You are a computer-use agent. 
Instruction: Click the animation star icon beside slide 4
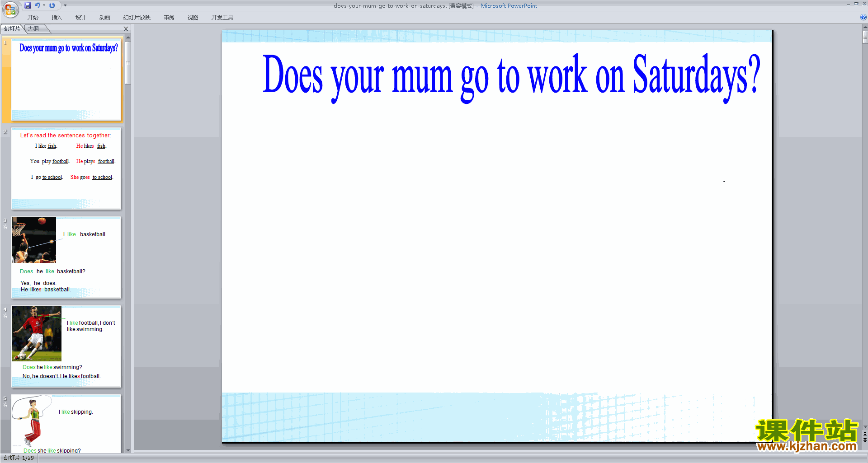[5, 316]
